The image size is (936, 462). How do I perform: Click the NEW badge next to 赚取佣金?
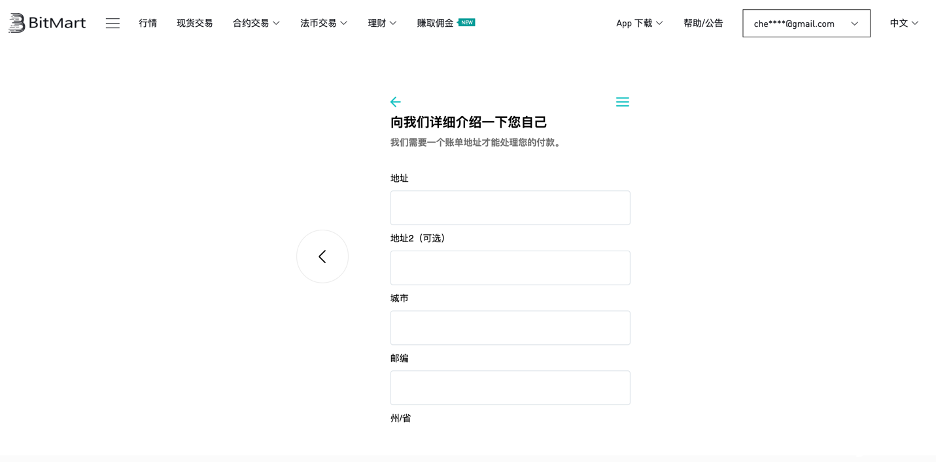click(467, 22)
